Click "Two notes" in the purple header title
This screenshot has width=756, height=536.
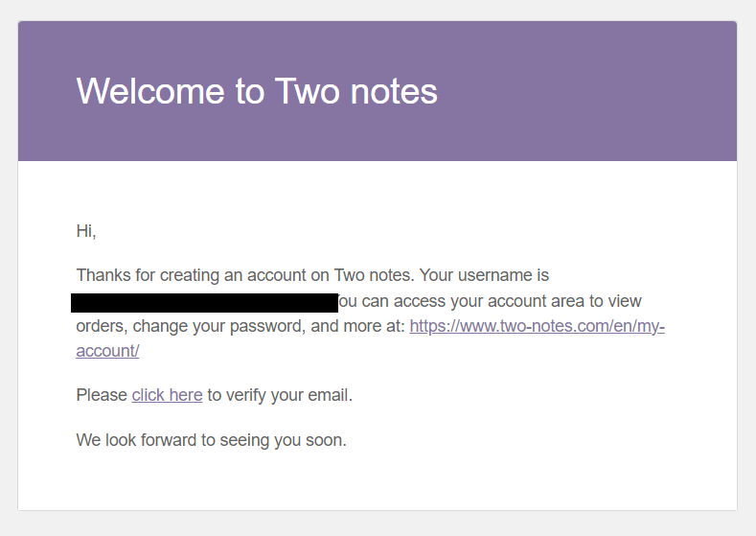coord(355,91)
